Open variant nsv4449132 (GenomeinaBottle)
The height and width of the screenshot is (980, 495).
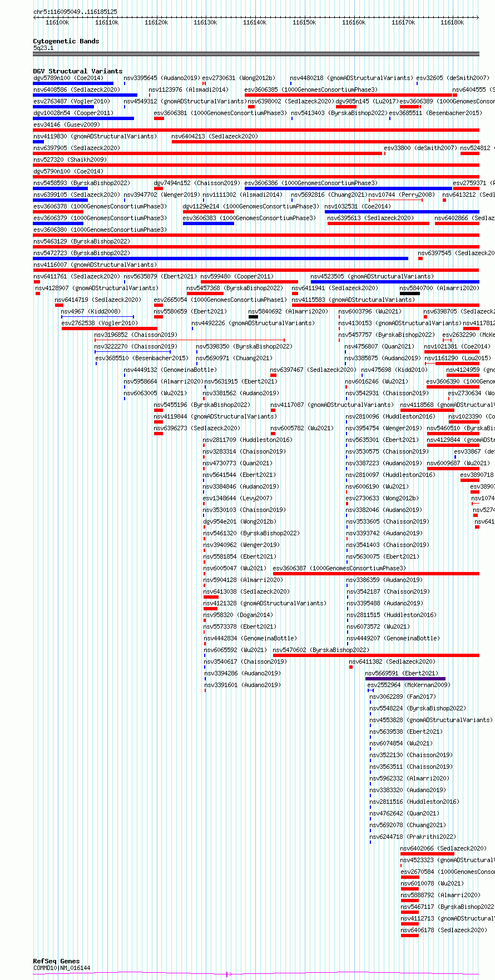point(170,370)
